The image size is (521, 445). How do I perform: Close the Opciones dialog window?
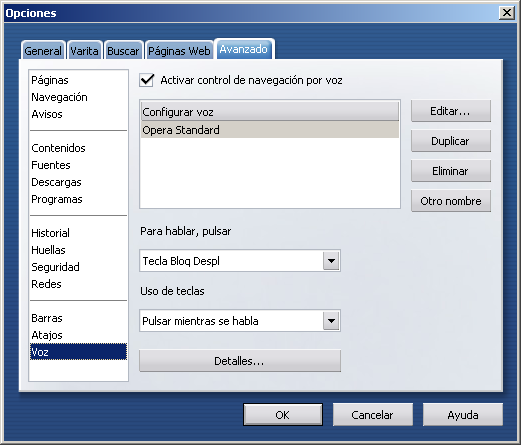507,13
